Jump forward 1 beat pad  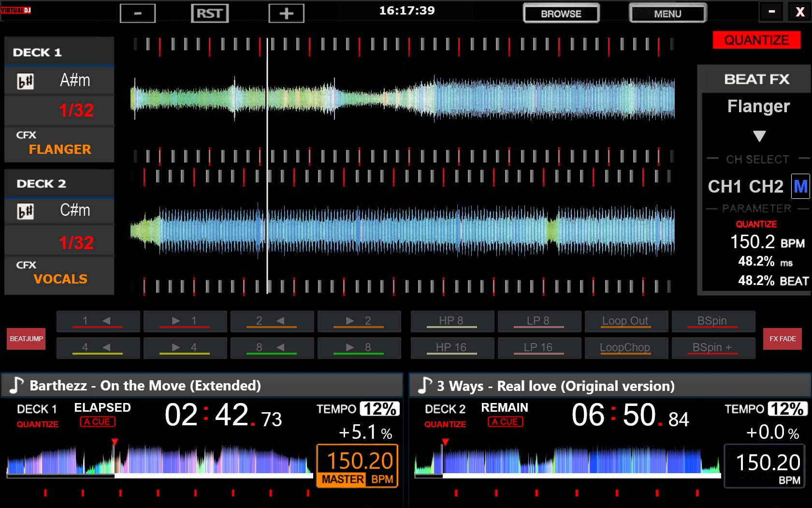click(185, 321)
